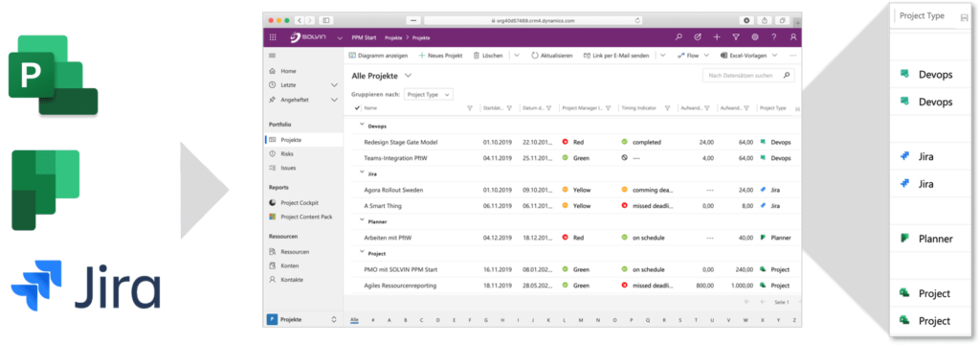The width and height of the screenshot is (980, 345).
Task: Open the PMO mit SOLVIN PPM Start project
Action: point(401,269)
